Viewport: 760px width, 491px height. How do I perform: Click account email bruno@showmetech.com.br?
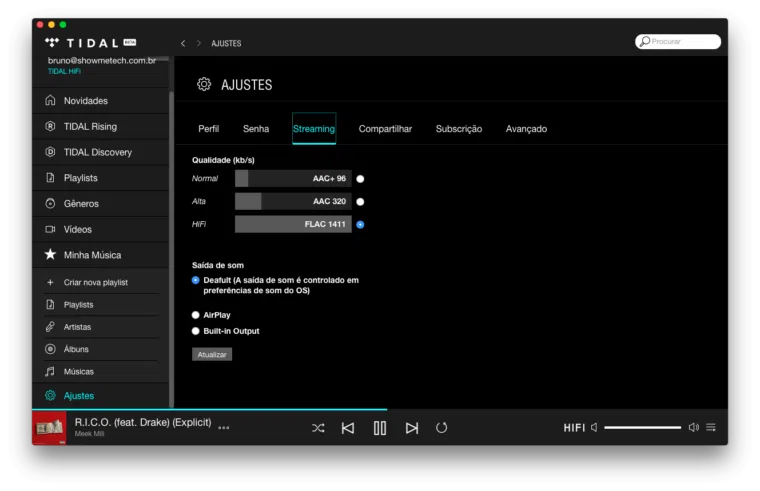[102, 61]
